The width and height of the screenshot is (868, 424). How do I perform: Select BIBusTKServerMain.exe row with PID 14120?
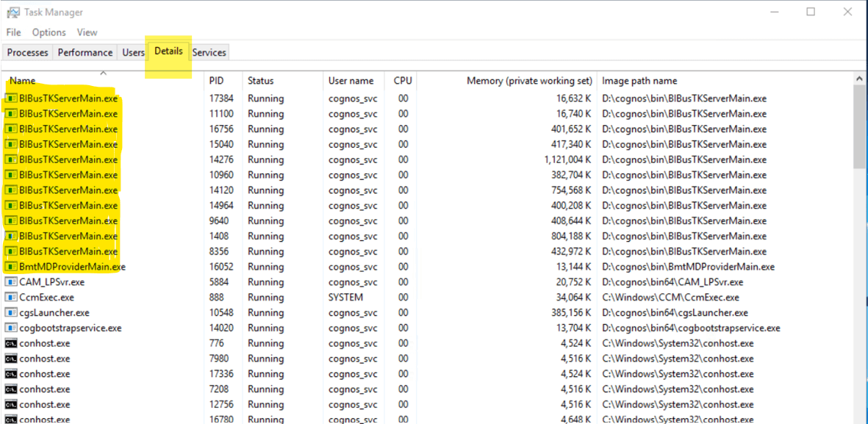pos(427,190)
